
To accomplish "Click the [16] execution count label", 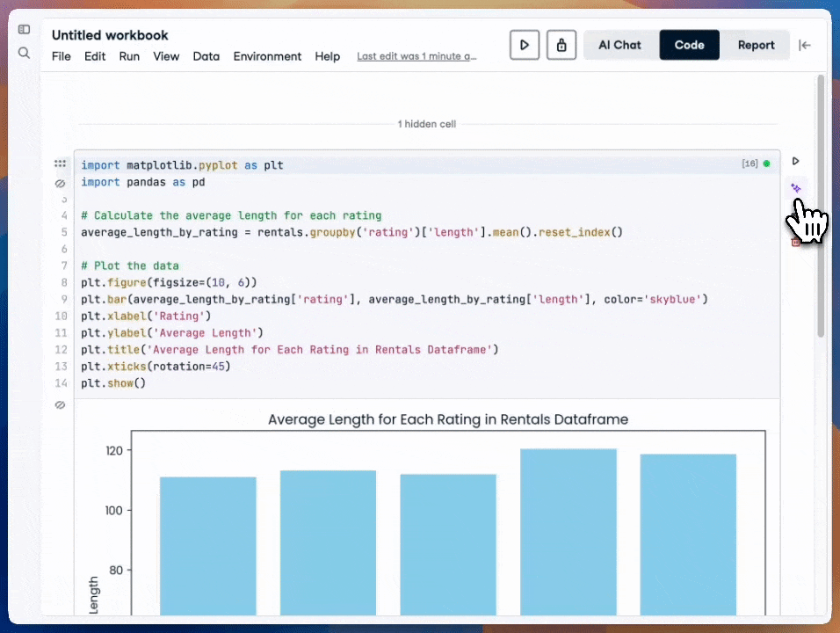I will click(x=749, y=164).
